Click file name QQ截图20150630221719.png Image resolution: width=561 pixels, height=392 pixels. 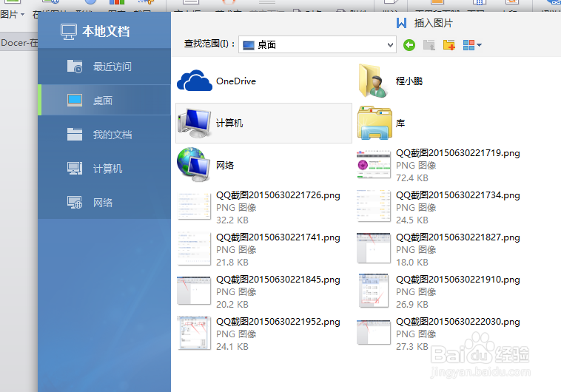(457, 153)
